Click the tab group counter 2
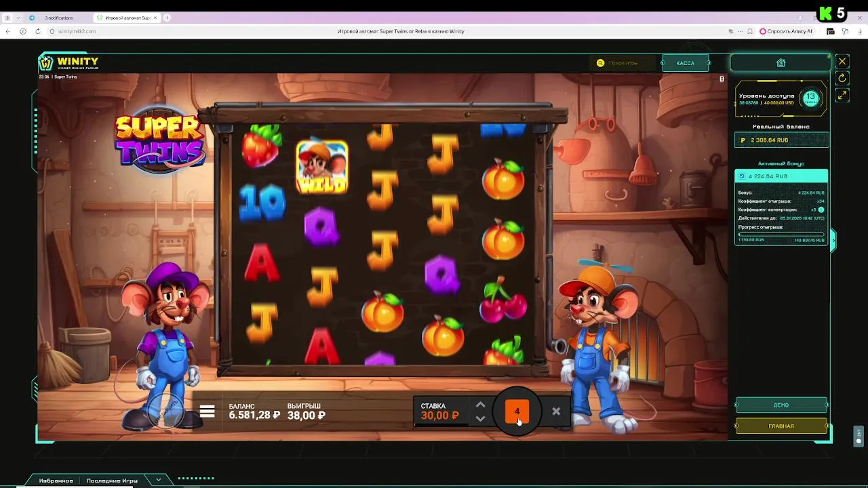Screen dimensions: 868x488 7,18
